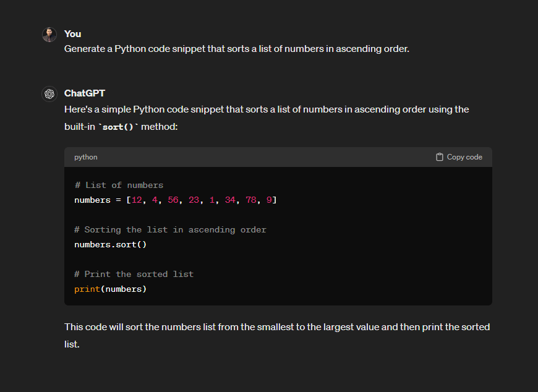Click the numbers list assignment line
Screen dimensions: 538x392
click(x=176, y=200)
